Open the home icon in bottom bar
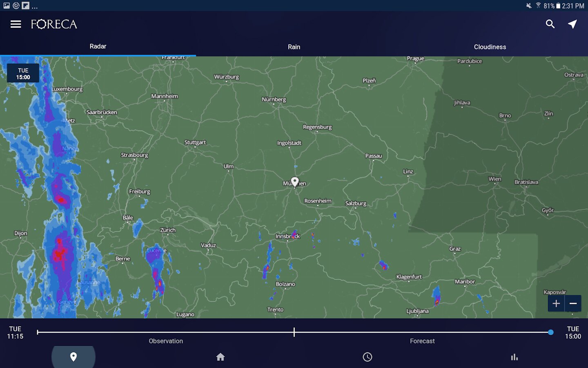 tap(220, 357)
